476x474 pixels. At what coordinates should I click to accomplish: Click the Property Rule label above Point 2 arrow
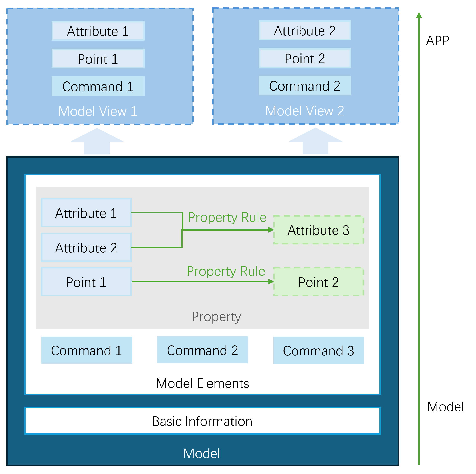226,271
